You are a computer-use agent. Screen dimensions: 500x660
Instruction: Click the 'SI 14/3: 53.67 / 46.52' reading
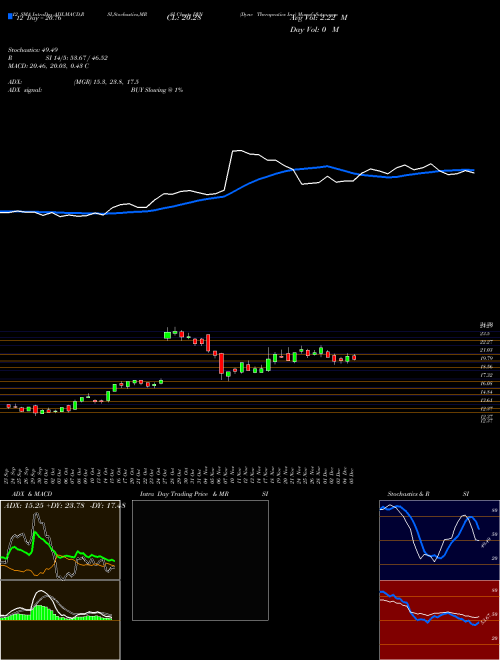[x=77, y=58]
